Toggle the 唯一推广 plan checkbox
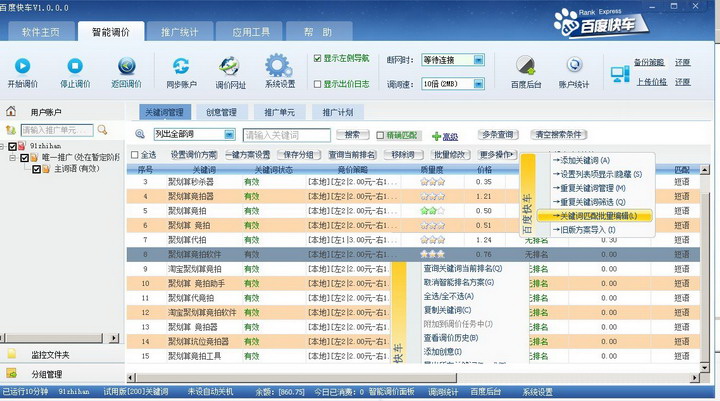The image size is (720, 401). (24, 158)
